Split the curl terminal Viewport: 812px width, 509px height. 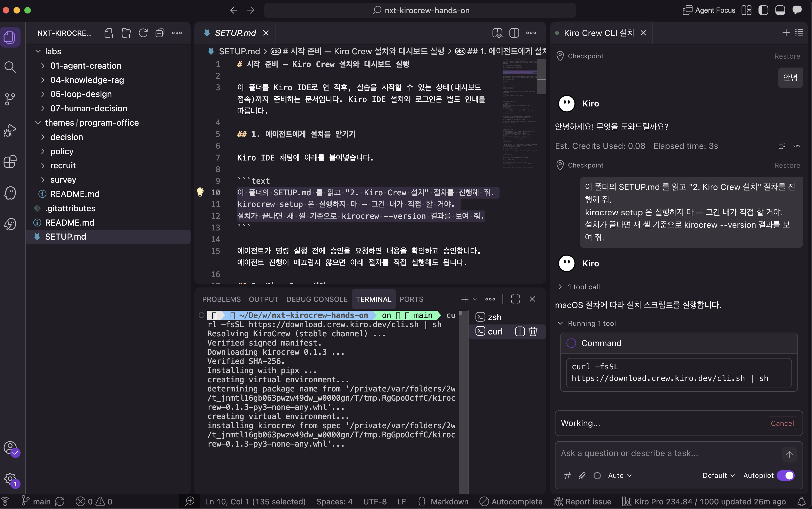point(520,331)
